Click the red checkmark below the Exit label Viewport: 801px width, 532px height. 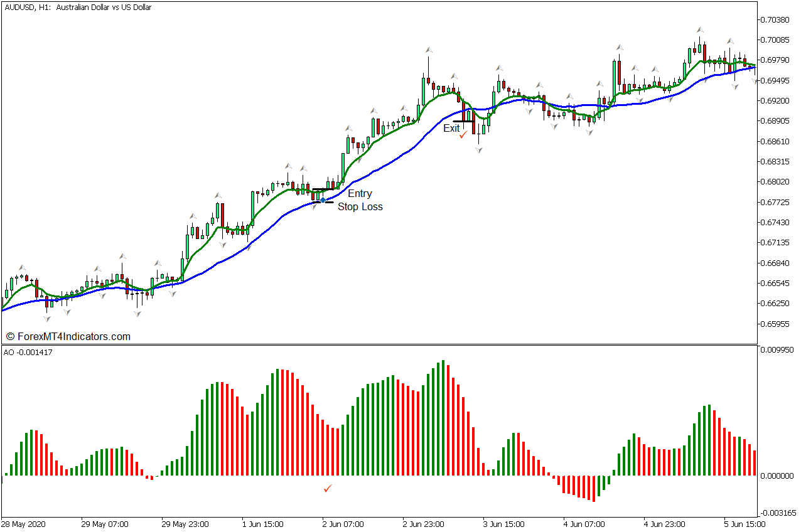[x=463, y=135]
